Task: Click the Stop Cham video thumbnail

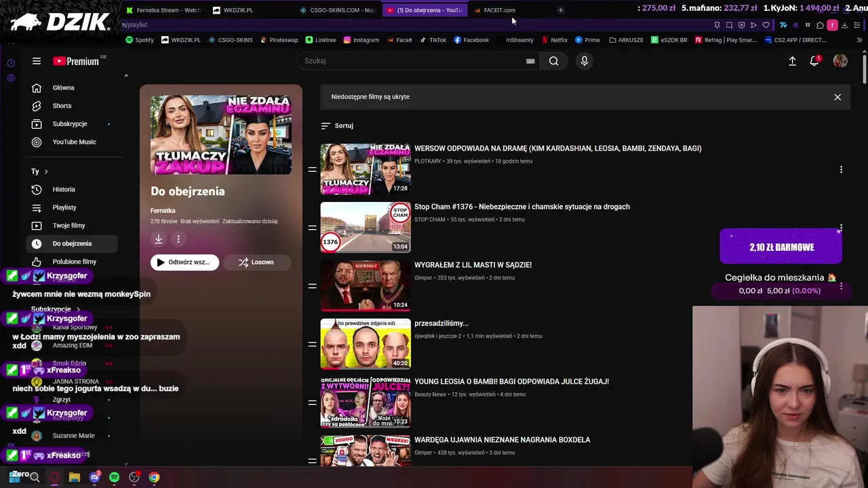Action: [366, 227]
